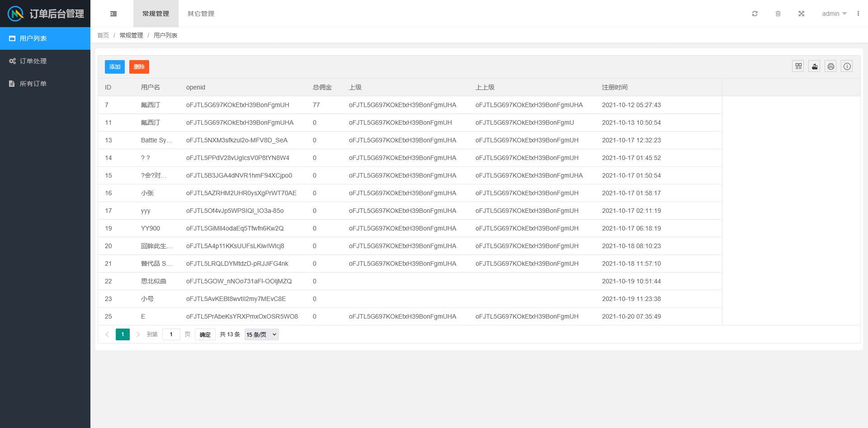Open the column filter icon in table toolbar
868x428 pixels.
point(798,66)
